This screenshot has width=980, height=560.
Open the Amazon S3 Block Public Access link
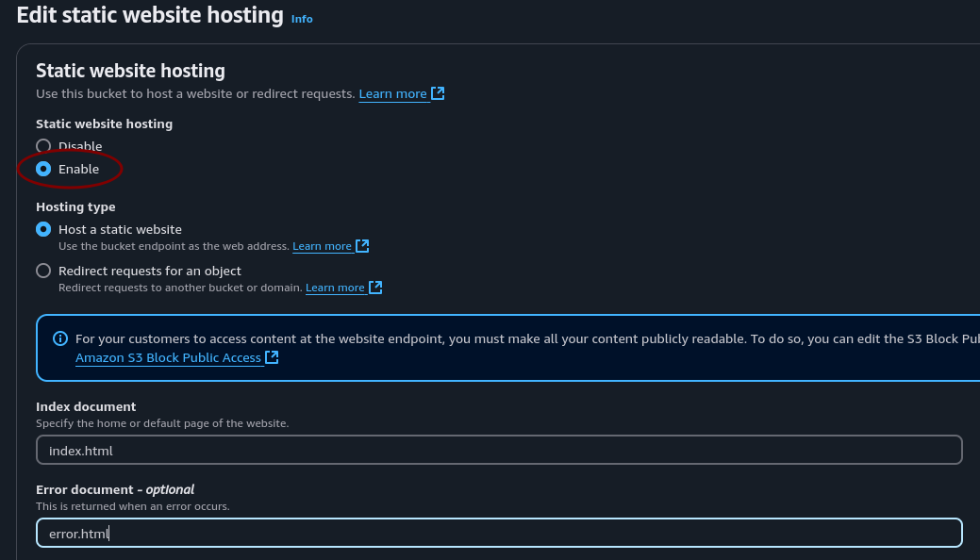[167, 357]
